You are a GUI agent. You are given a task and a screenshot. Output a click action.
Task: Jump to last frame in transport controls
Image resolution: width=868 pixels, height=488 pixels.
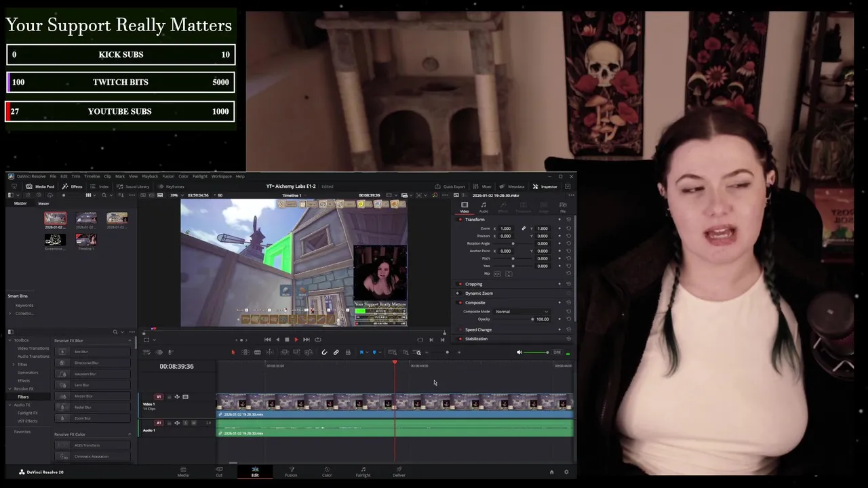[x=307, y=340]
